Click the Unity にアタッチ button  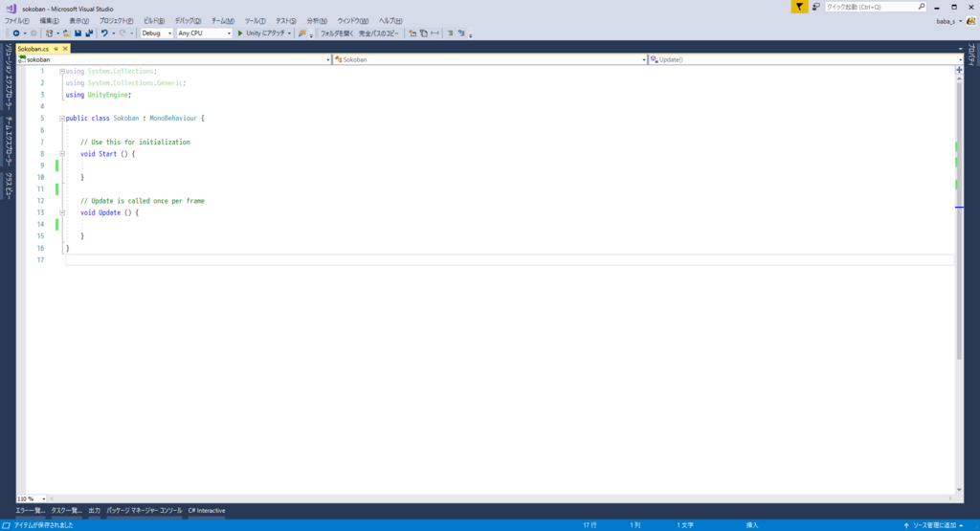(265, 33)
